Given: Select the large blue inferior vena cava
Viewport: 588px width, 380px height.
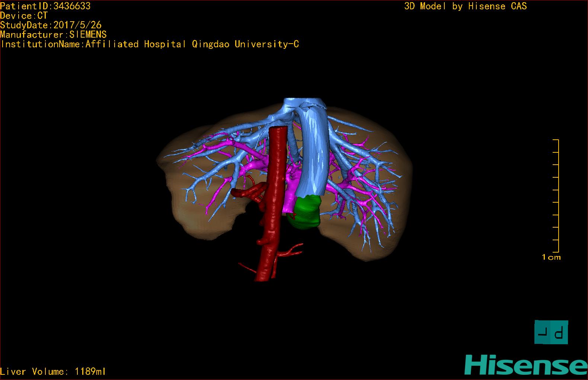Looking at the screenshot, I should pyautogui.click(x=314, y=156).
